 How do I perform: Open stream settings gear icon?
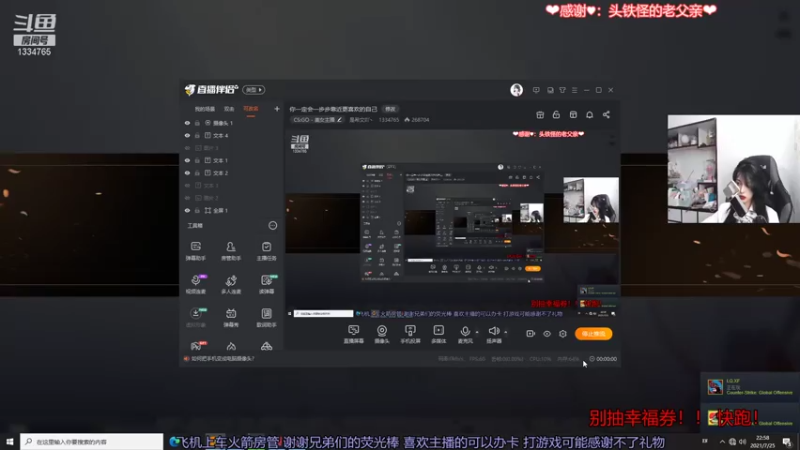point(563,334)
